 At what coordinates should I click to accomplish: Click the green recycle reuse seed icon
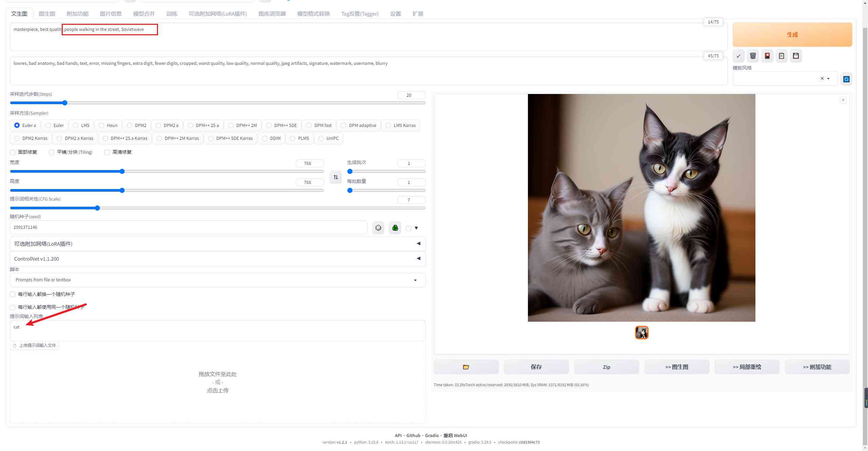(x=395, y=228)
